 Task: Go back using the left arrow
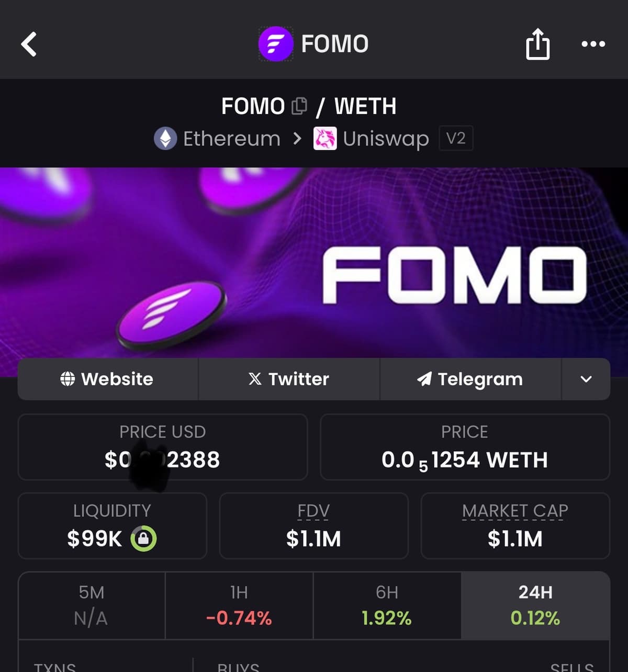29,44
